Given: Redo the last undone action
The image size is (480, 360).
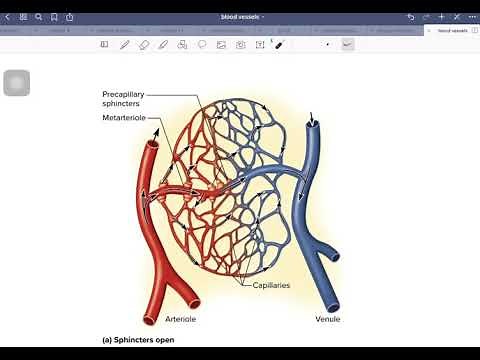Looking at the screenshot, I should pyautogui.click(x=426, y=17).
